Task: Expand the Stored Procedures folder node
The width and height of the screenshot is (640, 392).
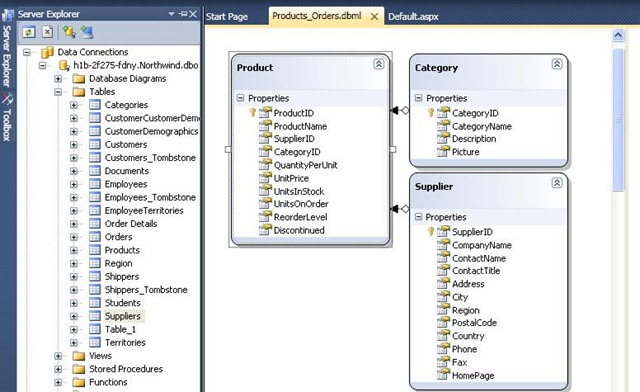Action: pyautogui.click(x=58, y=369)
